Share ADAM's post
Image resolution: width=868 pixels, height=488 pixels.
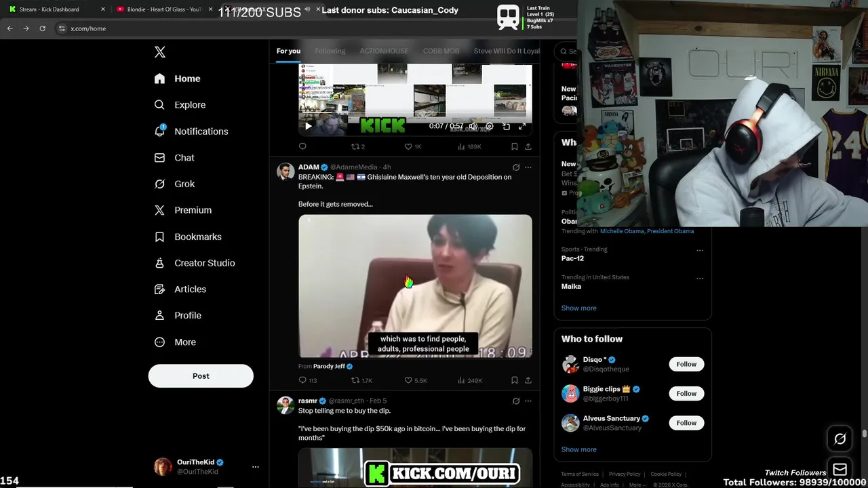point(528,380)
